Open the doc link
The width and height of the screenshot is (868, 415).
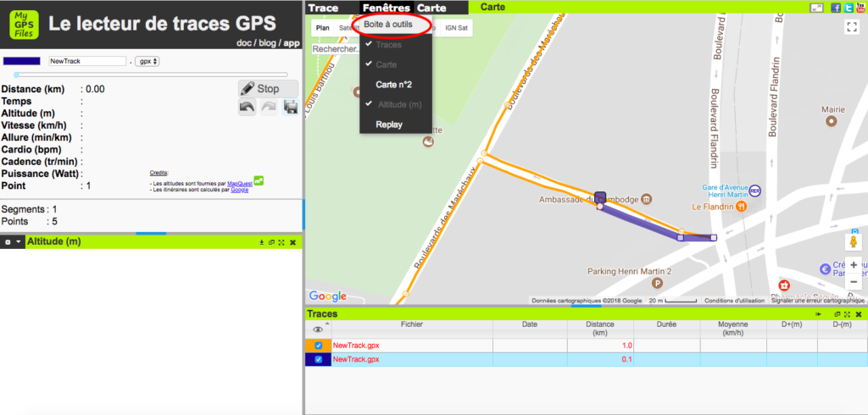pos(244,42)
